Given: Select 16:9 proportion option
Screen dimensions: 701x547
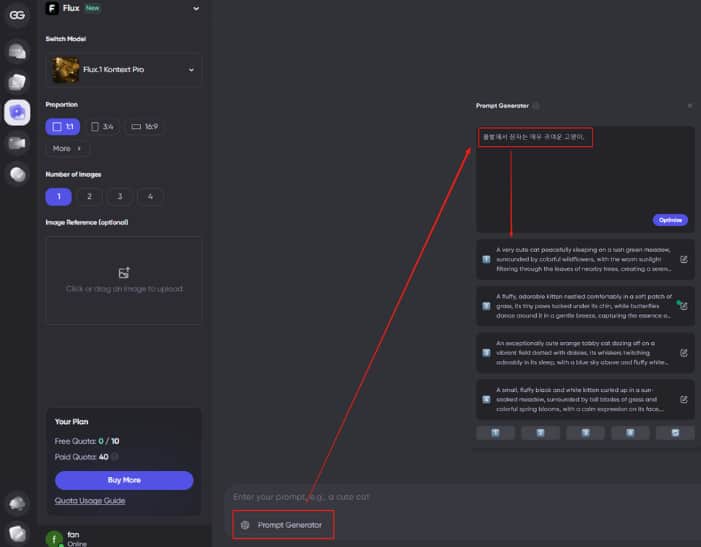Looking at the screenshot, I should coord(144,126).
